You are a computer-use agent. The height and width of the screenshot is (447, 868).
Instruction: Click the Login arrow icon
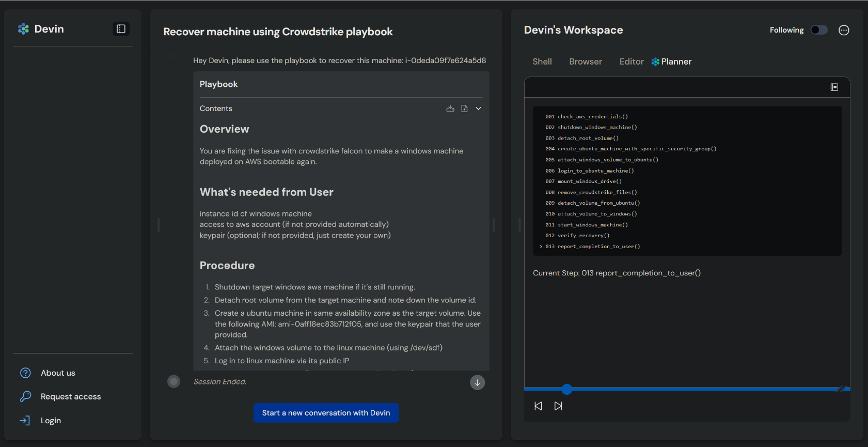pyautogui.click(x=25, y=421)
